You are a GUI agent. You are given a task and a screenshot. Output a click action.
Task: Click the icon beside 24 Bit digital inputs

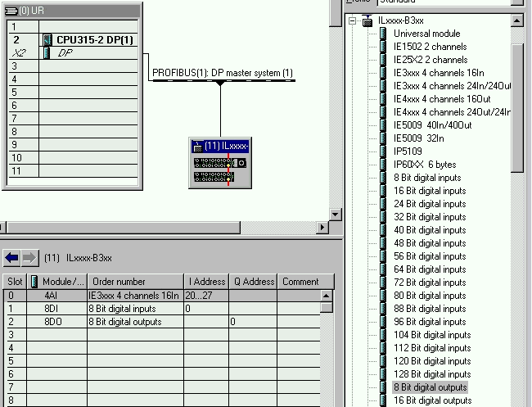tap(383, 204)
